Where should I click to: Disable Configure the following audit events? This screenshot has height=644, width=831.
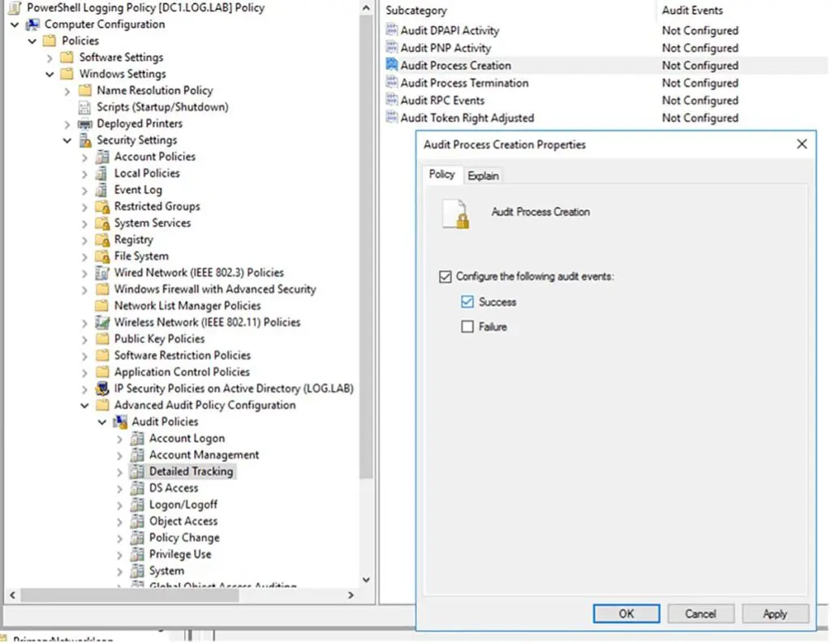click(445, 276)
